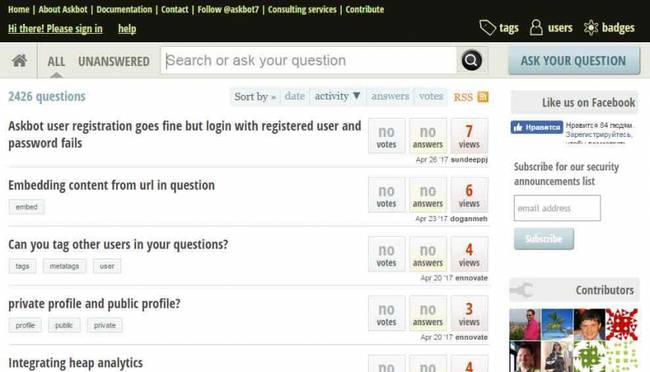Image resolution: width=650 pixels, height=372 pixels.
Task: Open Consulting services link
Action: coord(302,9)
